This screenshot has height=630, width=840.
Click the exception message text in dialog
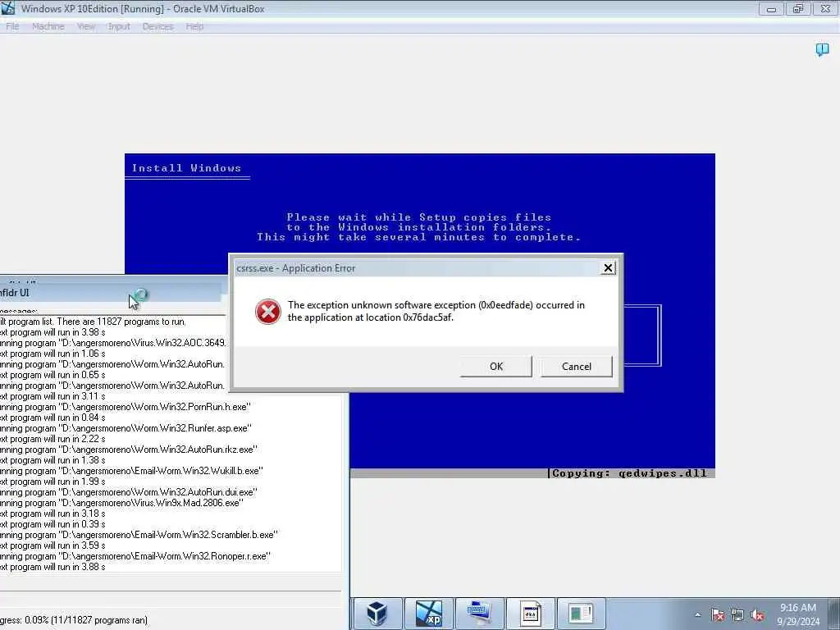[436, 311]
